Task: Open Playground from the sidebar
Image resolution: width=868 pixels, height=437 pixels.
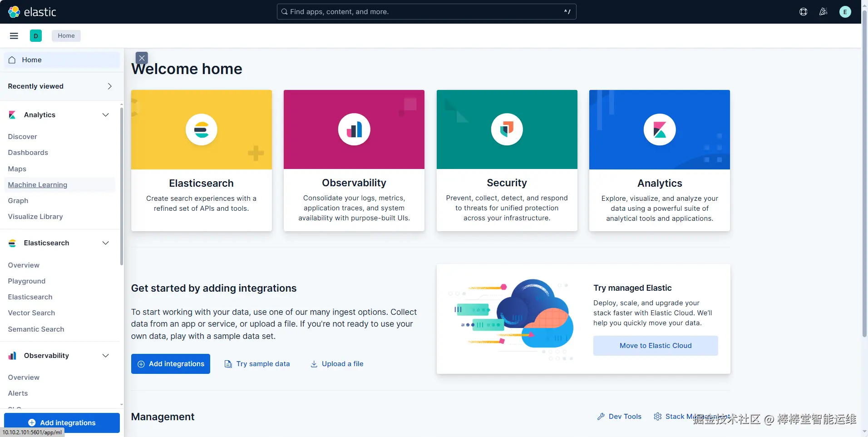Action: pyautogui.click(x=26, y=281)
